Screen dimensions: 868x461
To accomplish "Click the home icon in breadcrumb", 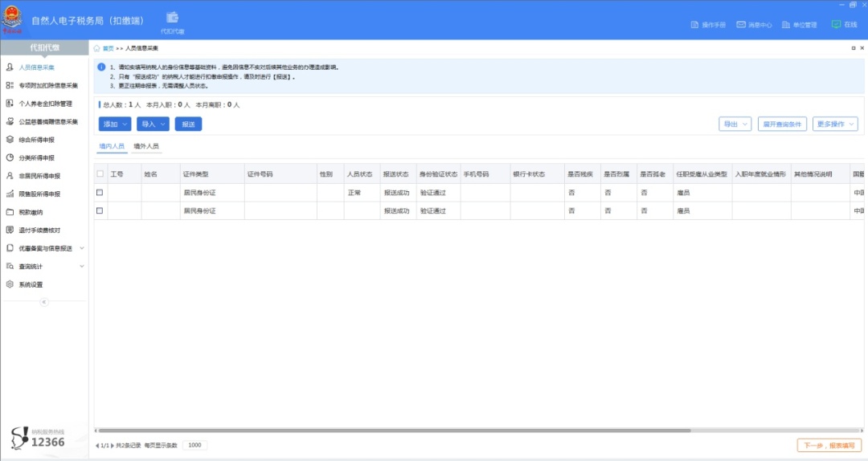I will tap(97, 48).
